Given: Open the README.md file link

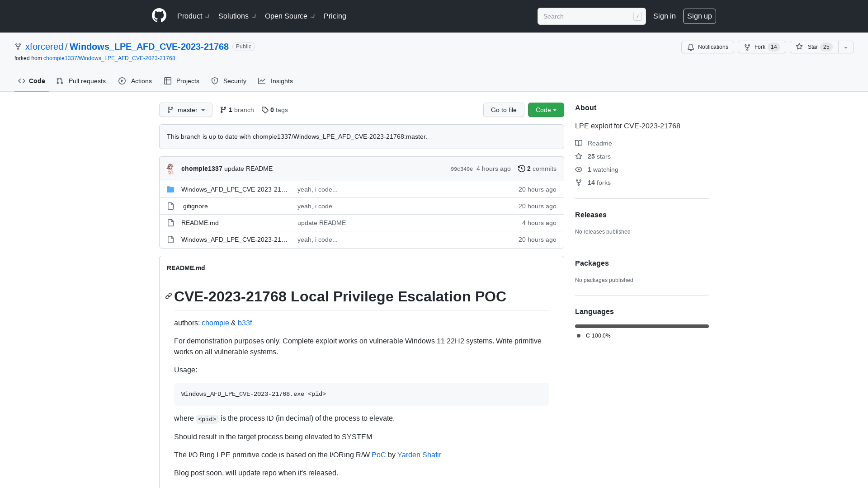Looking at the screenshot, I should [x=200, y=223].
